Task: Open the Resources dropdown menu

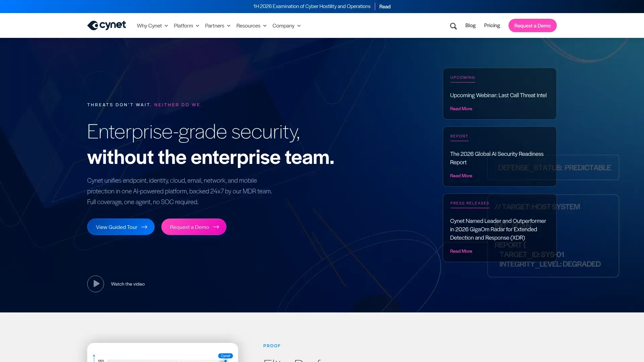Action: (x=251, y=26)
